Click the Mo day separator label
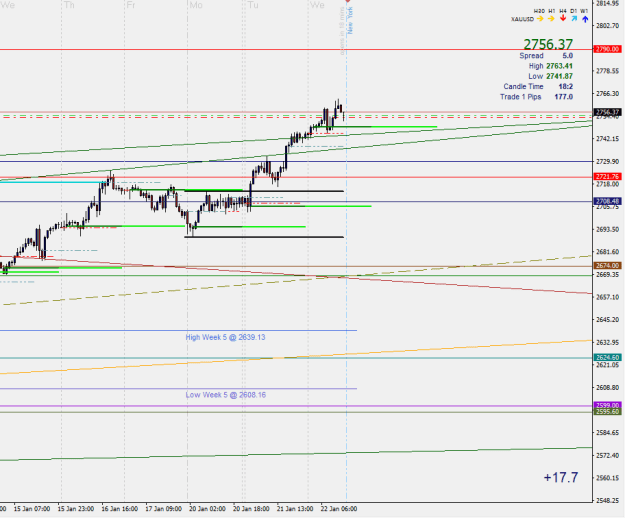Viewport: 625px width, 518px height. (x=196, y=5)
